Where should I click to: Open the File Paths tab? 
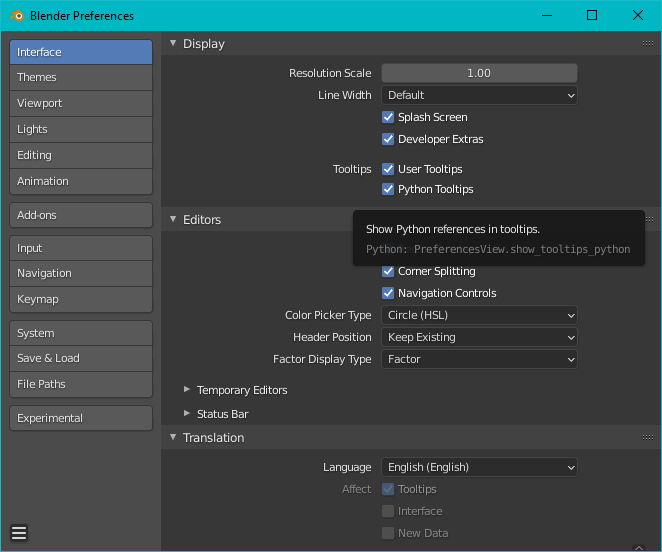coord(81,384)
